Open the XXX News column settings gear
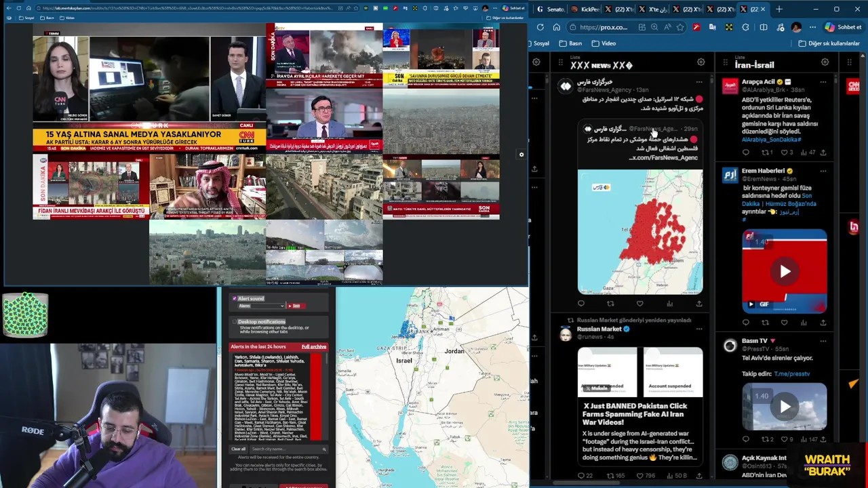 click(x=701, y=62)
